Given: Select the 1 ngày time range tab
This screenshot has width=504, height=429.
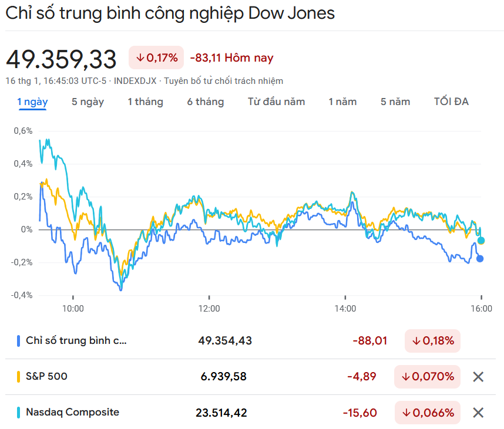Looking at the screenshot, I should pyautogui.click(x=32, y=102).
